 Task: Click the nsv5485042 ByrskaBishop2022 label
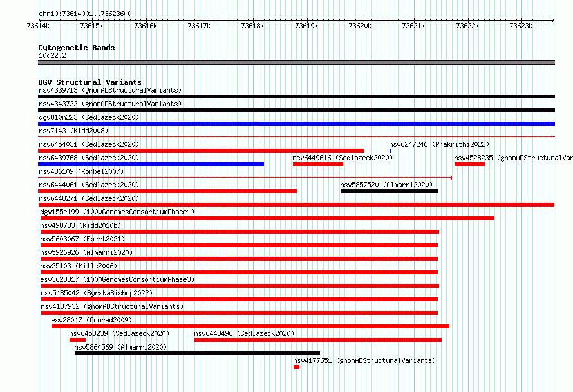pos(97,293)
